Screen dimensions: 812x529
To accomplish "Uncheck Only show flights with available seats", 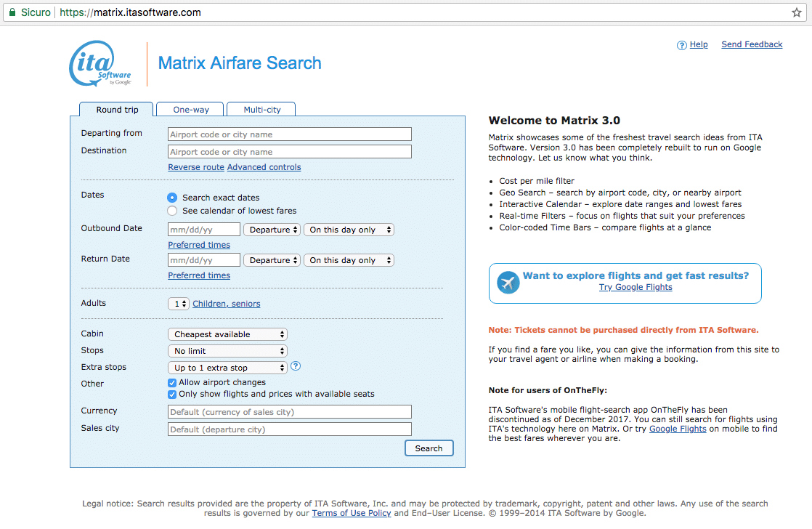I will point(172,395).
